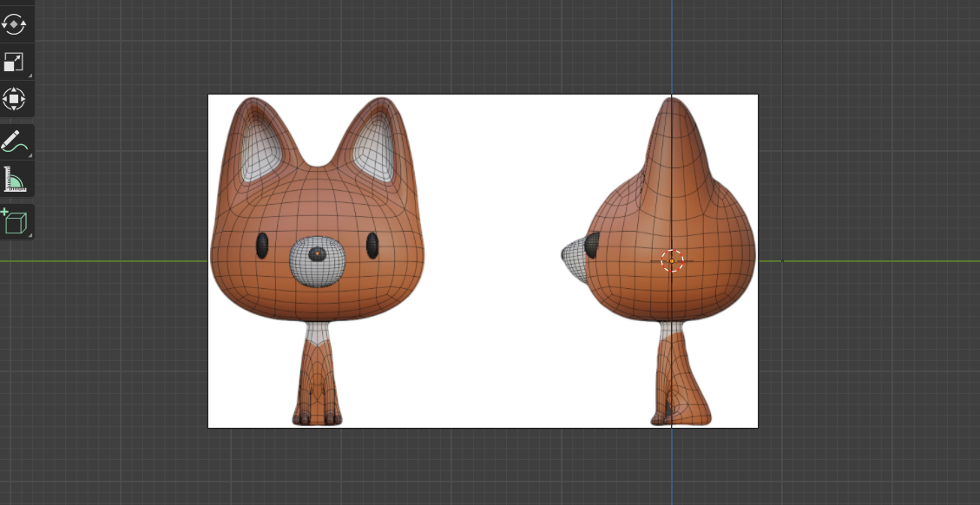The height and width of the screenshot is (505, 980).
Task: Click the 3D cursor on the side view
Action: pos(672,260)
